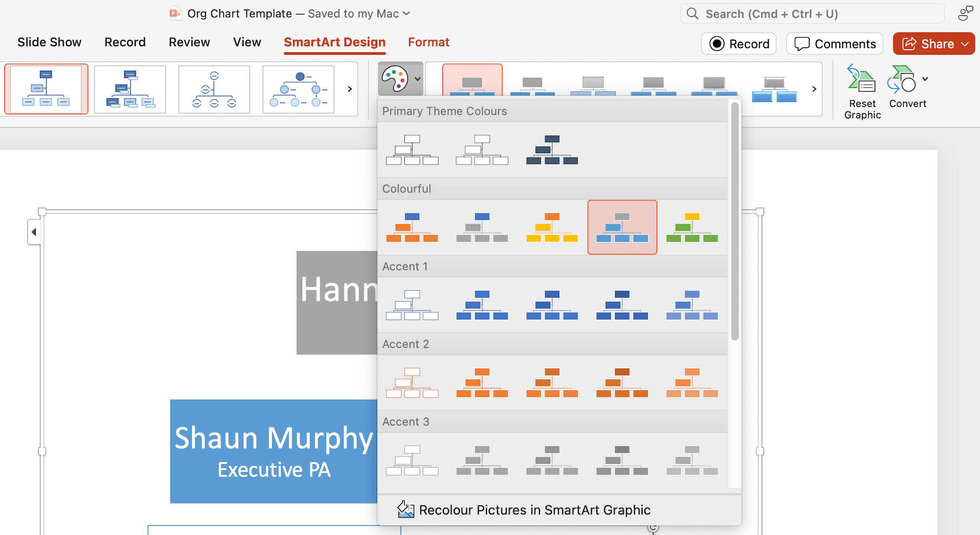The width and height of the screenshot is (980, 535).
Task: Switch to the SmartArt Design tab
Action: [335, 43]
